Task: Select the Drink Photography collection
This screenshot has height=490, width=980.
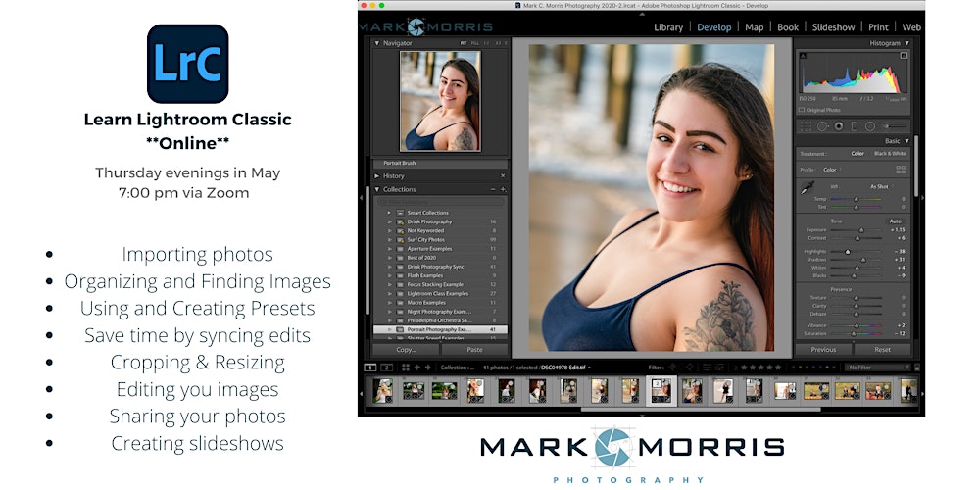Action: (440, 221)
